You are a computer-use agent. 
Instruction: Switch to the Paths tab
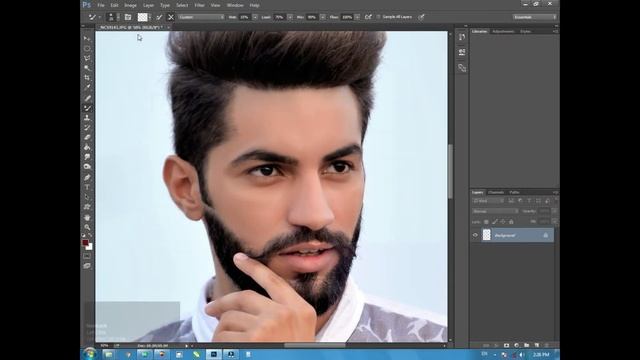[514, 192]
